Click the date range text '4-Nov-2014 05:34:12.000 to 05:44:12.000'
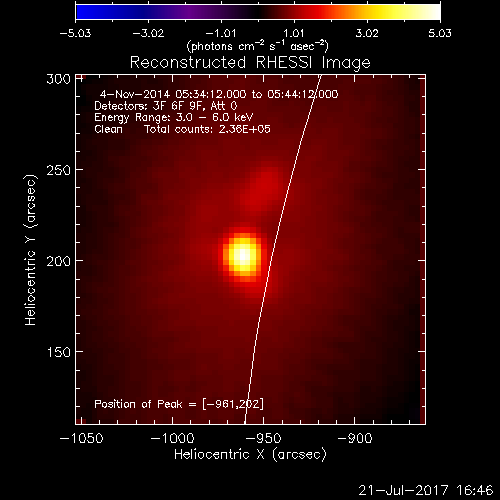The height and width of the screenshot is (500, 500). [x=219, y=94]
